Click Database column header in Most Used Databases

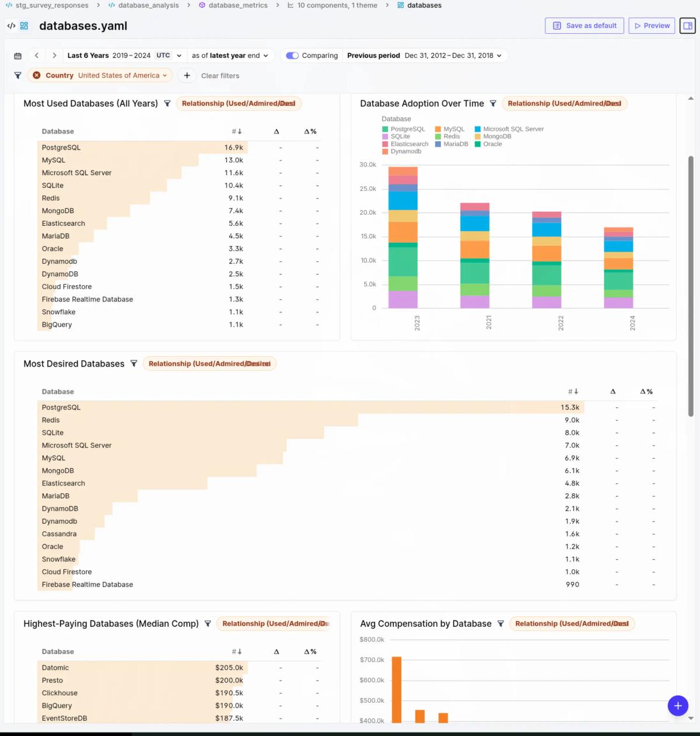coord(58,131)
